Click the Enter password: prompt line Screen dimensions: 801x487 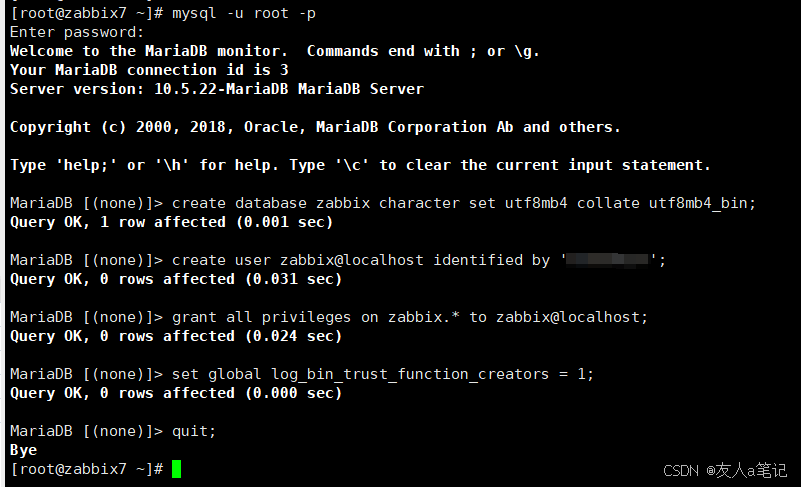tap(77, 32)
